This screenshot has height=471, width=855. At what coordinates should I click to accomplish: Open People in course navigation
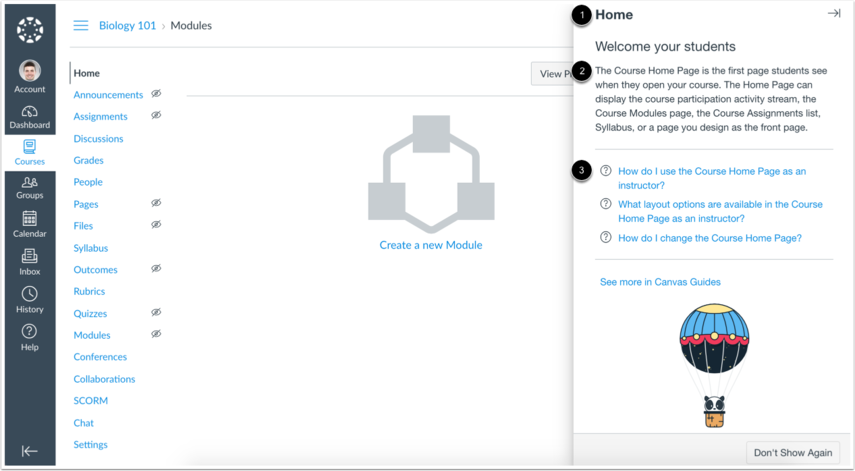(x=88, y=182)
